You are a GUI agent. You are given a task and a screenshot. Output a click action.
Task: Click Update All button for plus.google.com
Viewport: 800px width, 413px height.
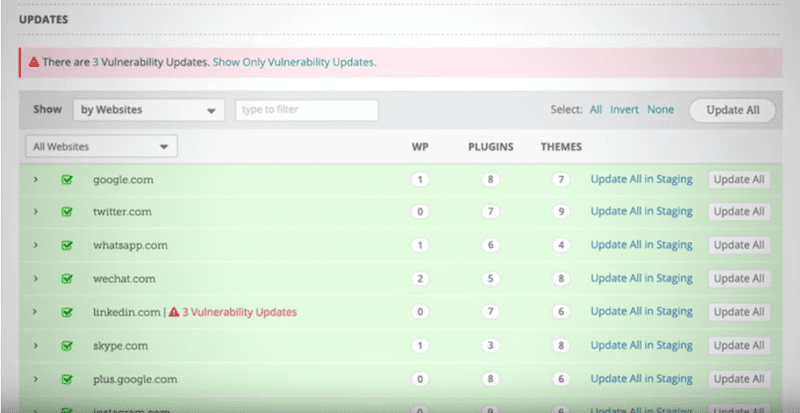(739, 379)
